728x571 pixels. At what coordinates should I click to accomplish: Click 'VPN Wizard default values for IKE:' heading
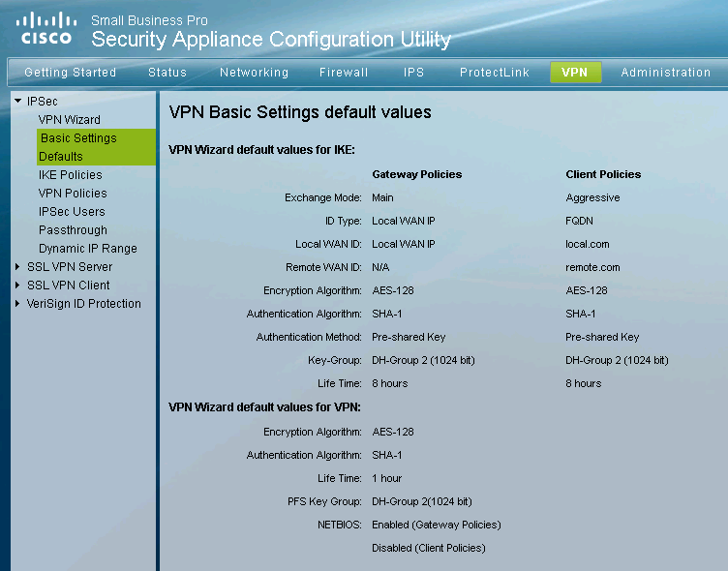[261, 150]
